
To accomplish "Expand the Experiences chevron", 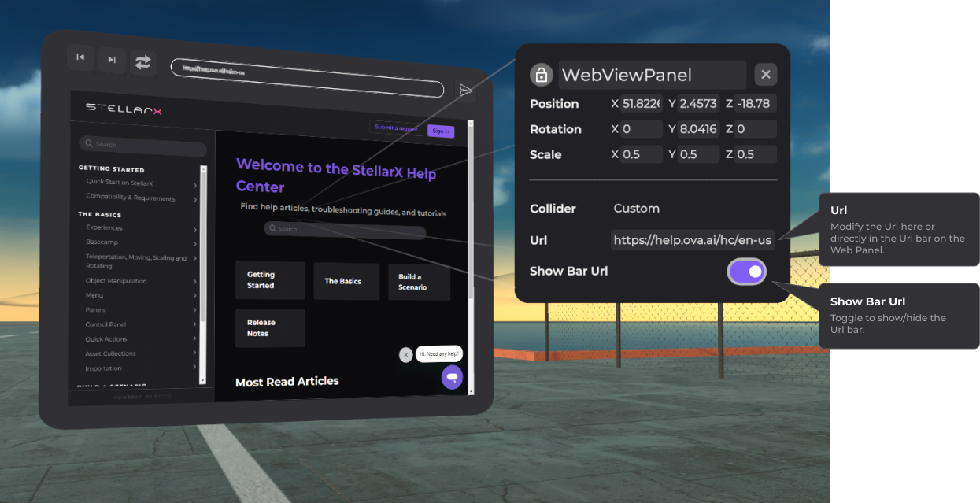I will pyautogui.click(x=194, y=230).
